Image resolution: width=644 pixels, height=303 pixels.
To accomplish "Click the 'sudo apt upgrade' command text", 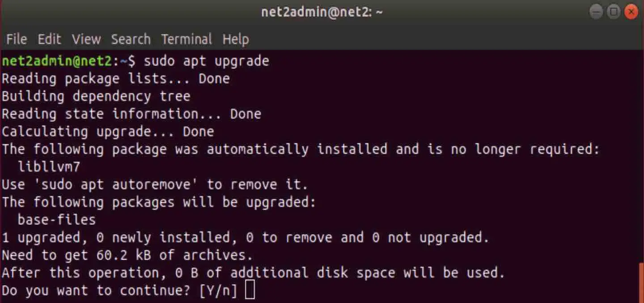I will [207, 61].
